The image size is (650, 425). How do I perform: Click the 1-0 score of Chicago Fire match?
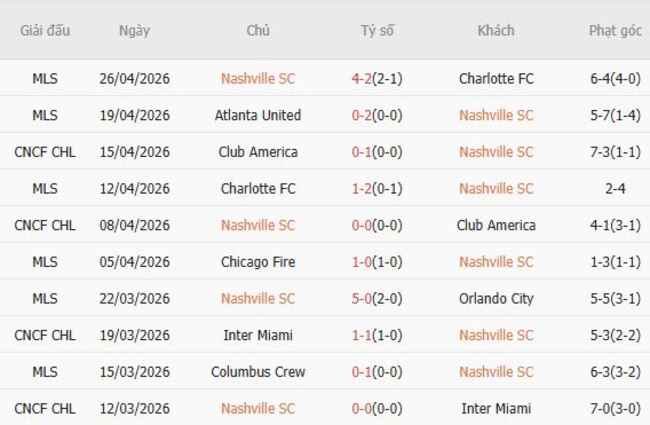[363, 262]
